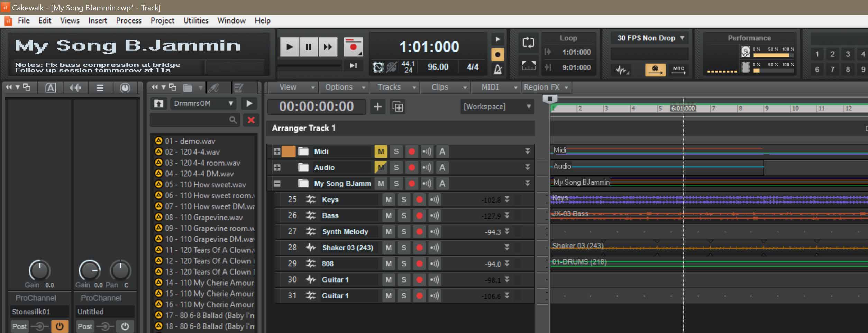The width and height of the screenshot is (868, 333).
Task: Click the browser search field
Action: point(195,120)
